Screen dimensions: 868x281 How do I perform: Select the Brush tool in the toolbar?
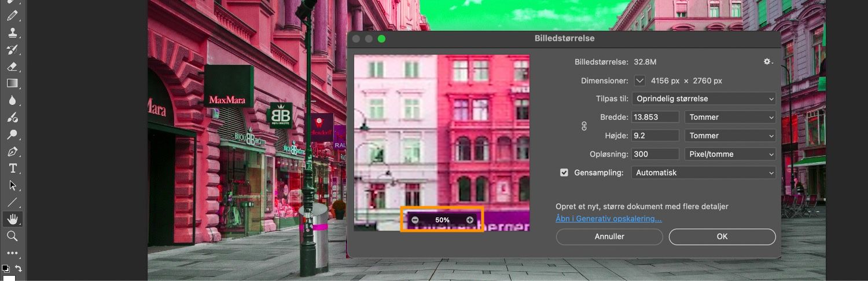click(12, 15)
